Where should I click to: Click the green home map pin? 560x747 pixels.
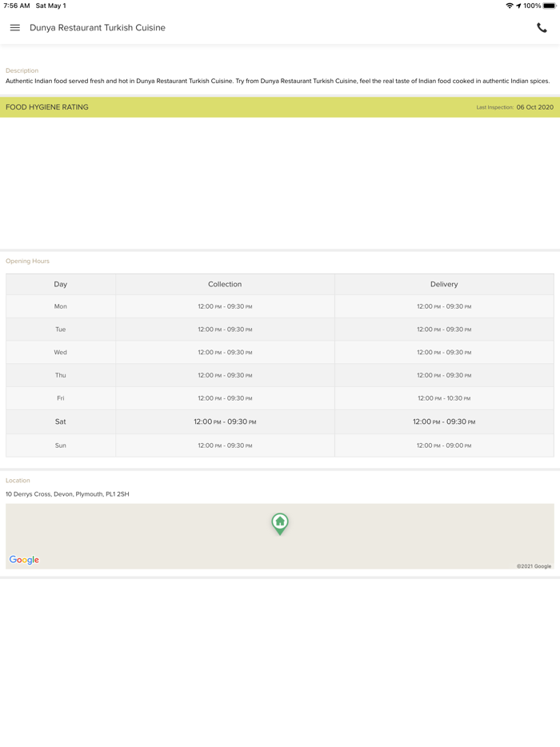coord(280,524)
